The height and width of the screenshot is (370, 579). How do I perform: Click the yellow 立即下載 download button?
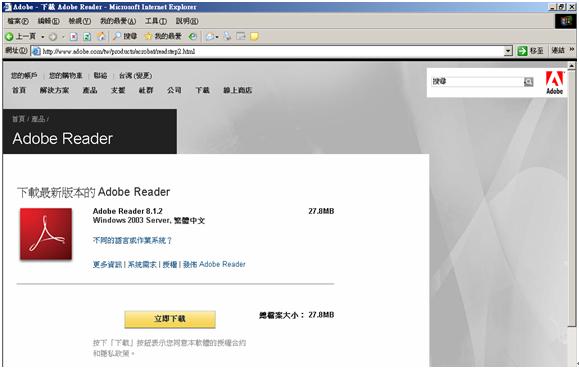pos(170,319)
